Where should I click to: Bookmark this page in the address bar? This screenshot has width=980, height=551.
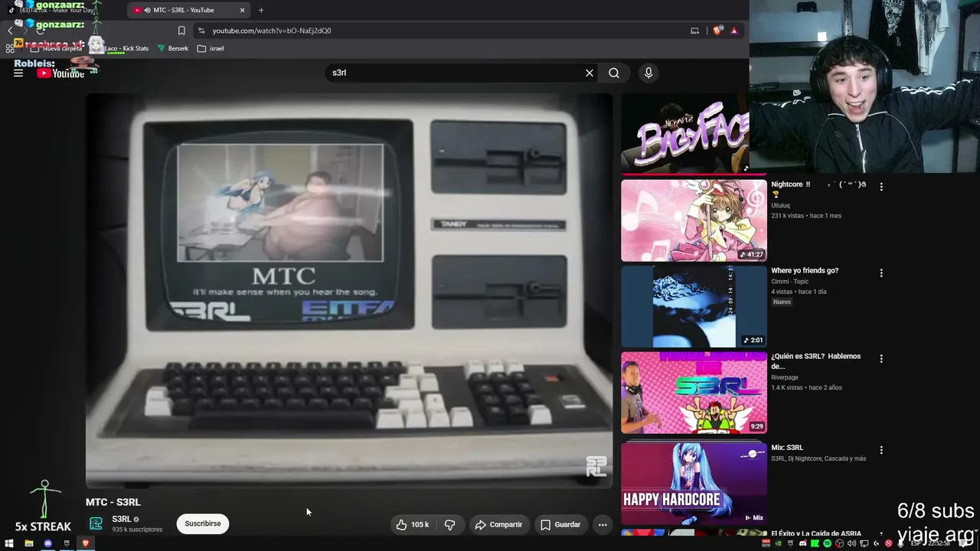pos(181,31)
